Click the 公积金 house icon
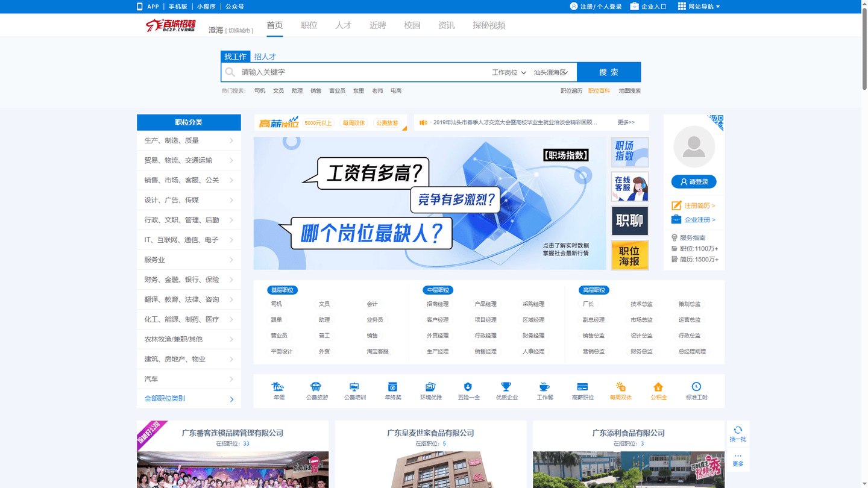This screenshot has width=868, height=488. (x=658, y=387)
